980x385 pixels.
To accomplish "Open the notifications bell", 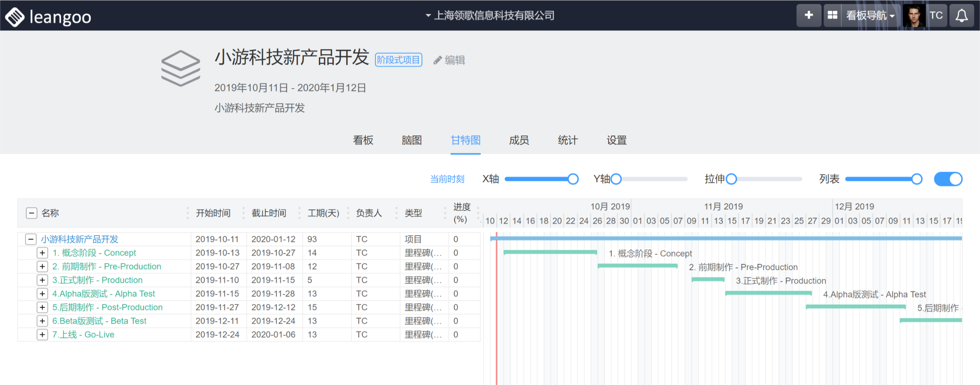I will (962, 16).
